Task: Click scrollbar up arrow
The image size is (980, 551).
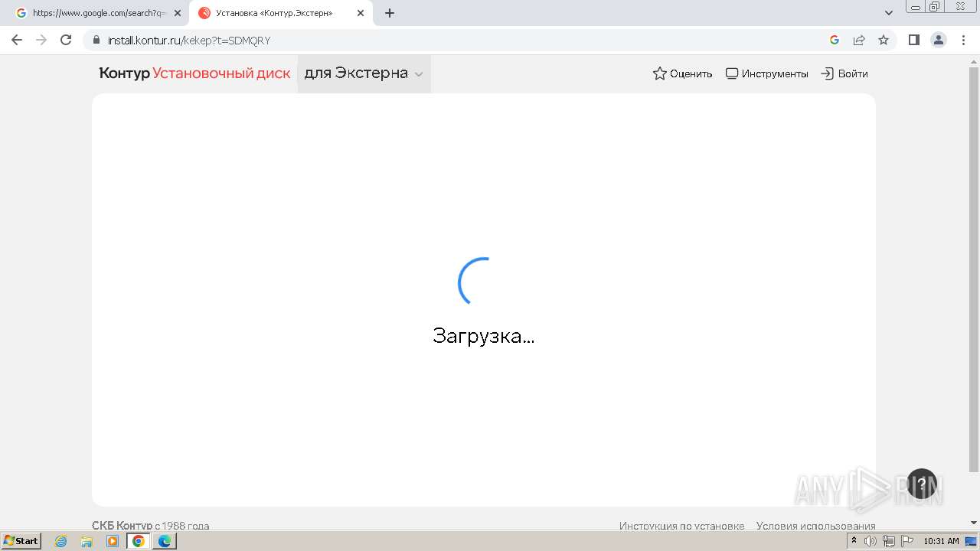Action: click(x=973, y=60)
